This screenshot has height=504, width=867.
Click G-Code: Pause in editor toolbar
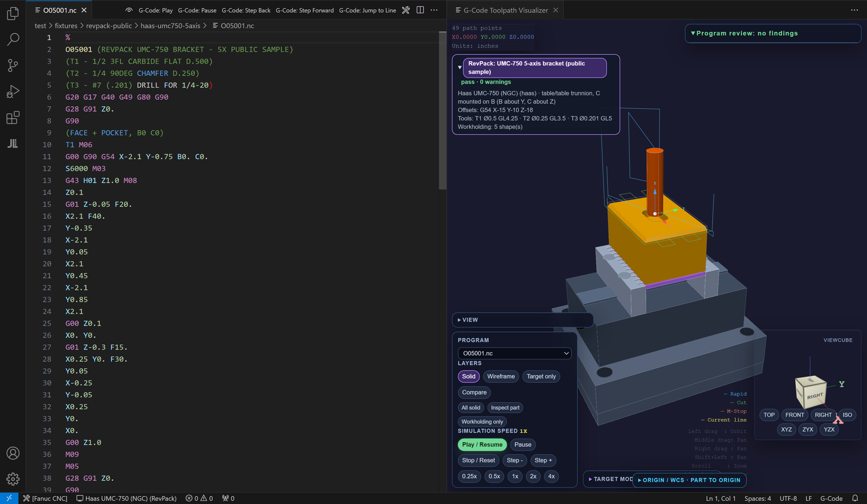[x=197, y=10]
